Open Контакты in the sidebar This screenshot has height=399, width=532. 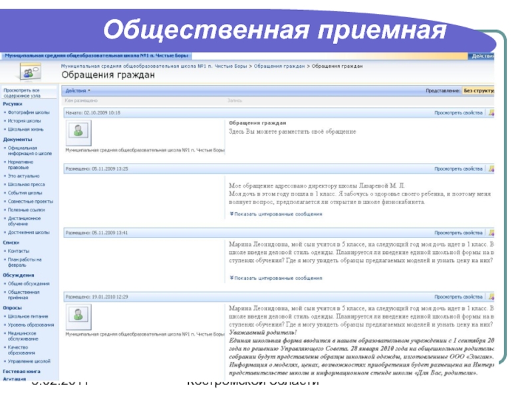19,251
